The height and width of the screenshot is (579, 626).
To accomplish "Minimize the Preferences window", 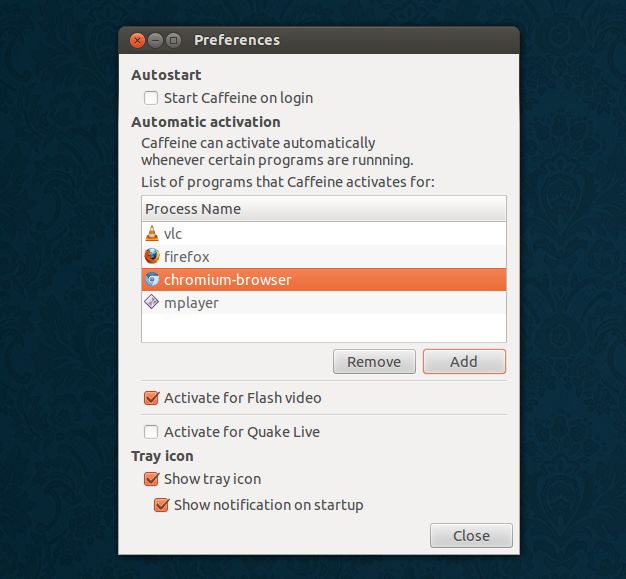I will coord(156,41).
